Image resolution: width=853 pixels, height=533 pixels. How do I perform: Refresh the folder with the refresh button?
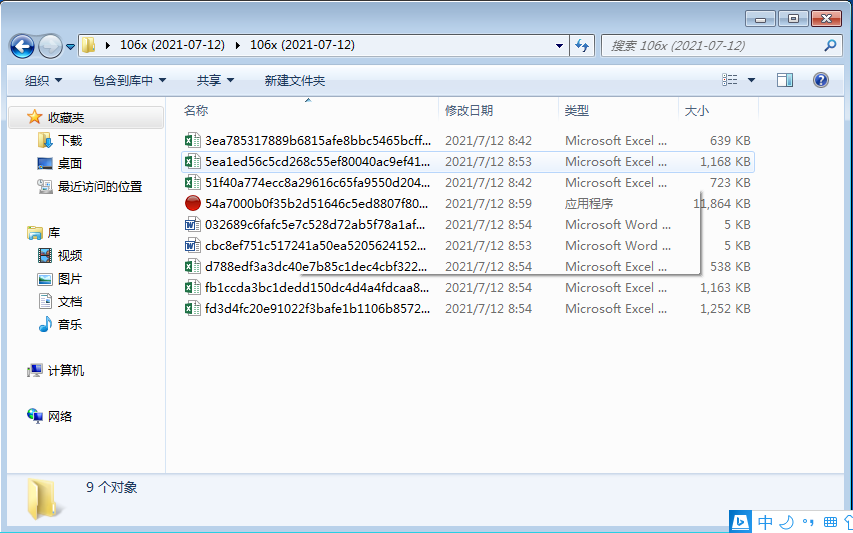(582, 46)
